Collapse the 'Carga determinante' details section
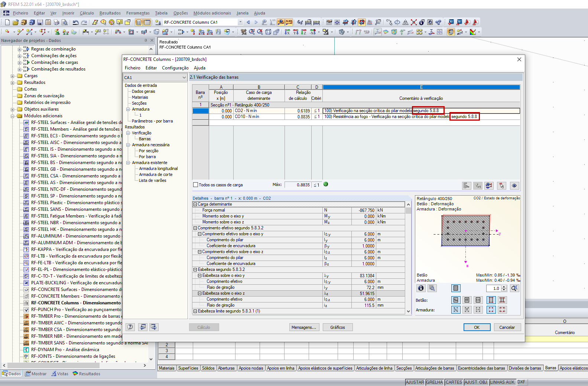Screen dimensions: 588x386 195,204
